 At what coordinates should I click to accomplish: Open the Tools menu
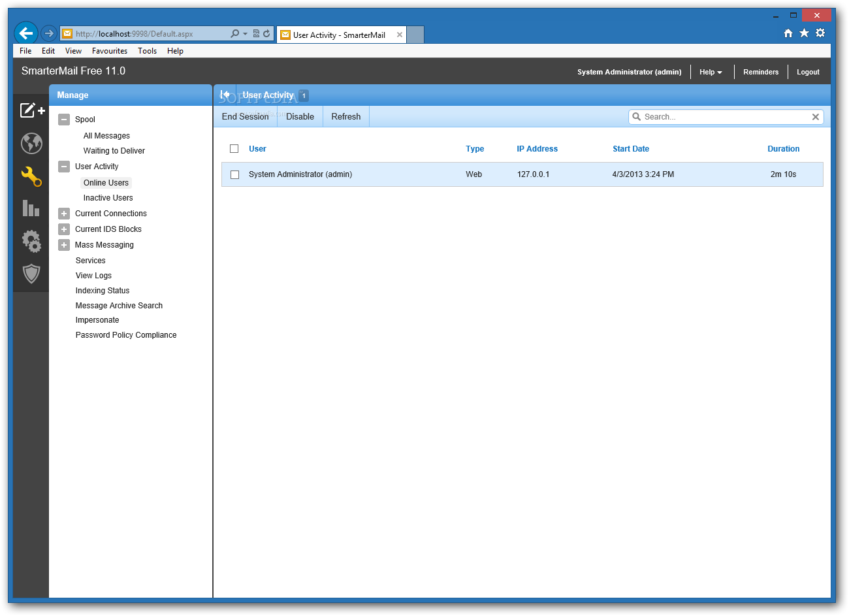[x=147, y=51]
